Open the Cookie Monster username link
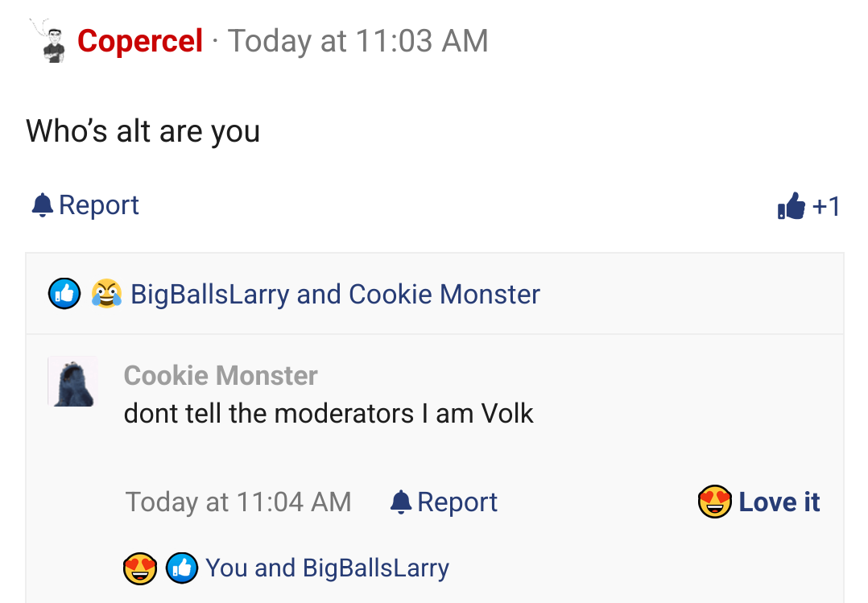868x603 pixels. [221, 375]
